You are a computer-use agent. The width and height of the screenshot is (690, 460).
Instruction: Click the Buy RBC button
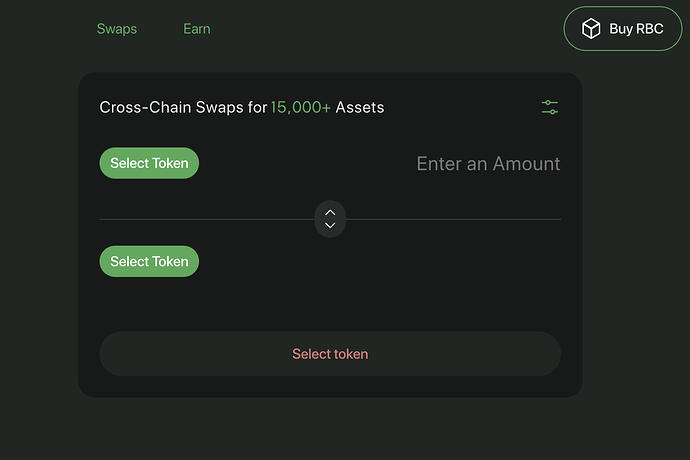623,29
